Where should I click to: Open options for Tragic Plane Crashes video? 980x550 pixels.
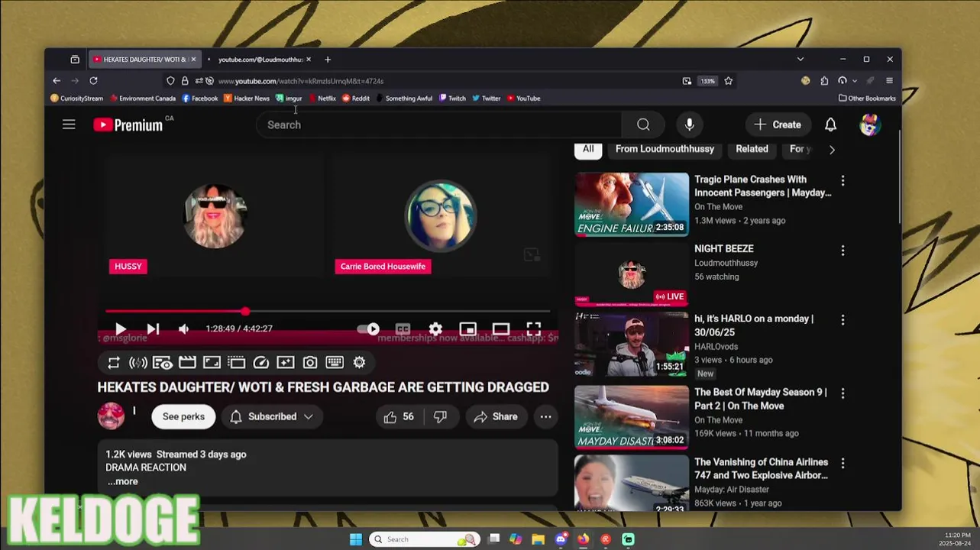[x=843, y=181]
